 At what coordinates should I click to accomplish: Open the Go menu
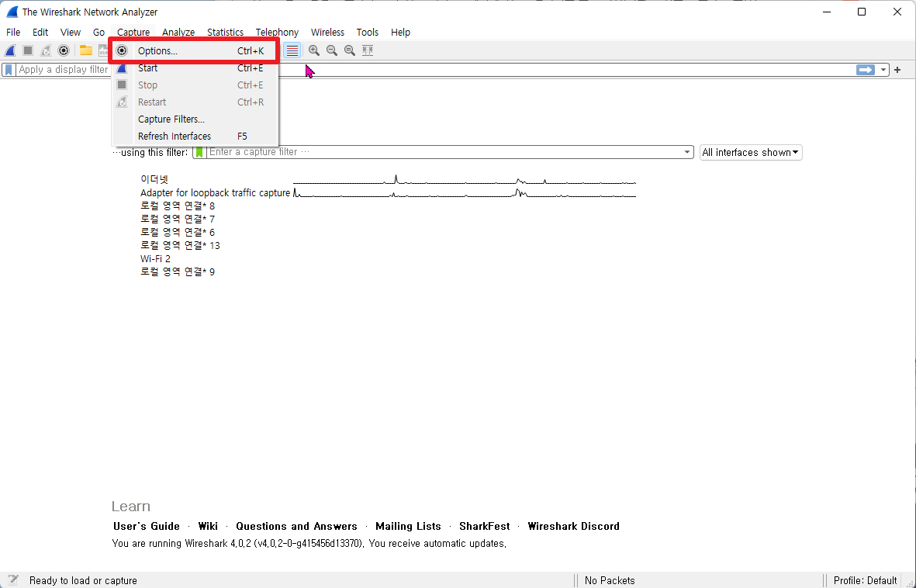pyautogui.click(x=99, y=32)
